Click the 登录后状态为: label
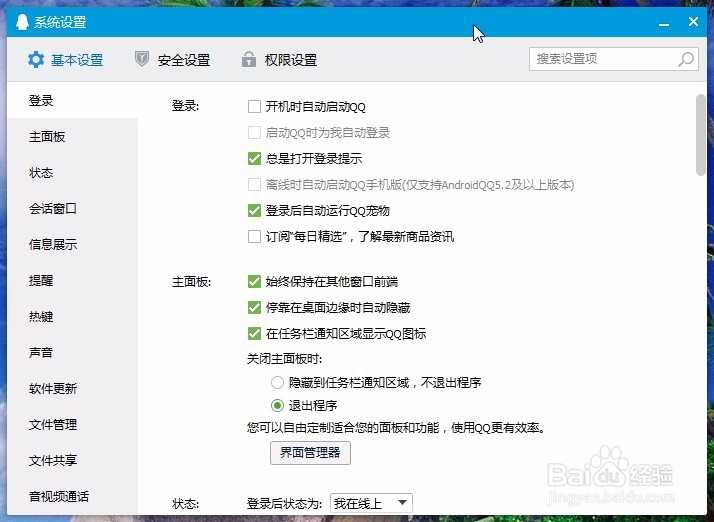 285,504
